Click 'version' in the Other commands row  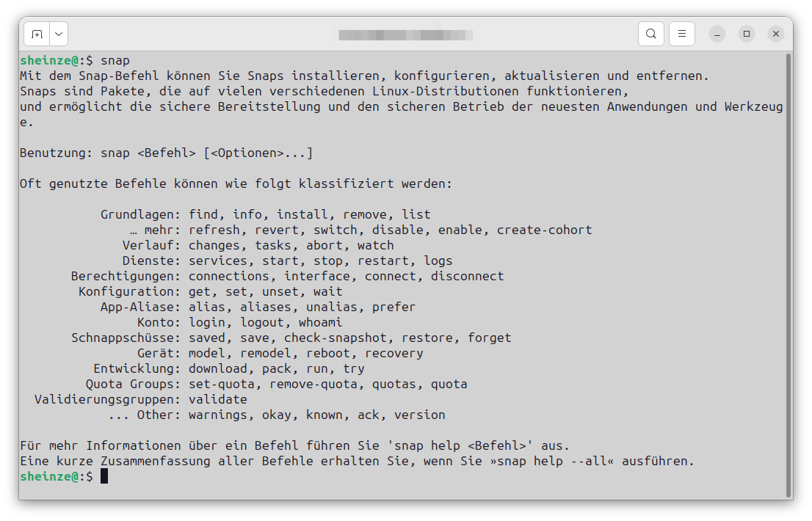419,415
